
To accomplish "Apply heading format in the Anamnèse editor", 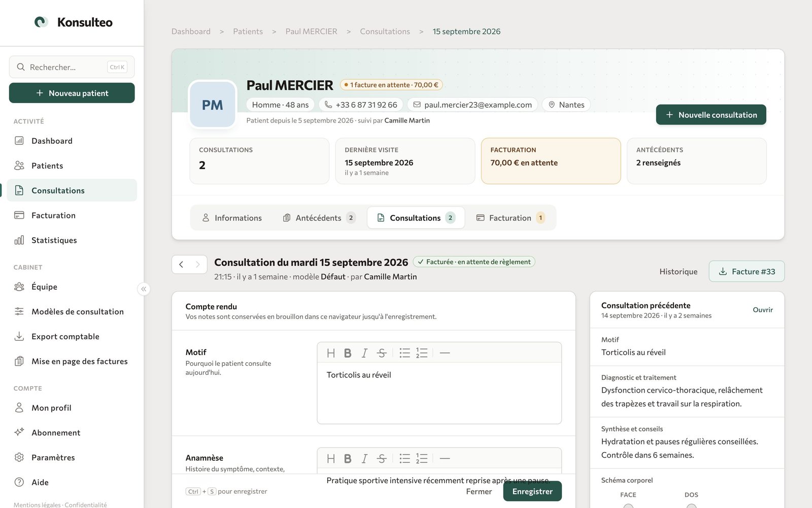I will [x=331, y=459].
